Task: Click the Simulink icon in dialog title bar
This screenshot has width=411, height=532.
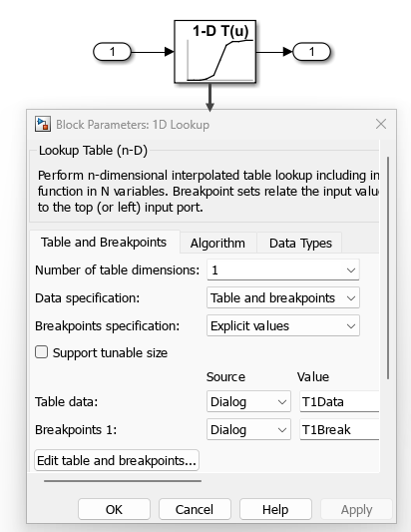Action: [x=43, y=124]
